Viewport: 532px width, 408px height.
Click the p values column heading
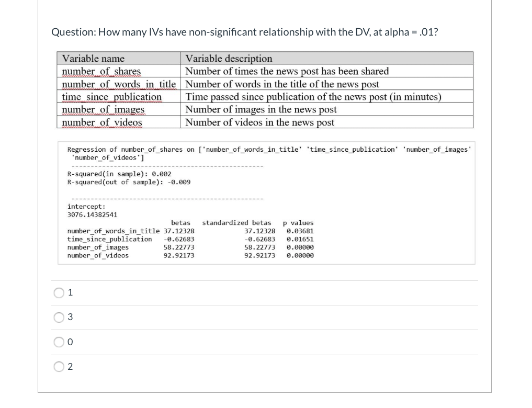[300, 222]
